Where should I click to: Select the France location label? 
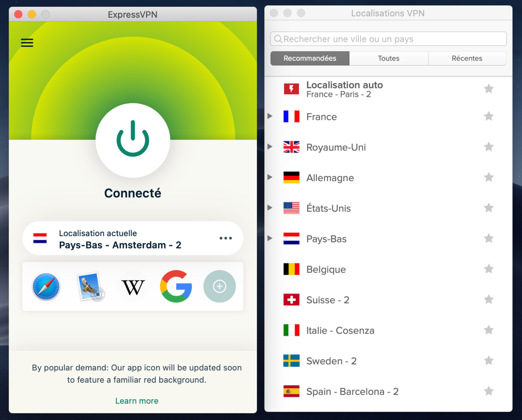click(321, 117)
